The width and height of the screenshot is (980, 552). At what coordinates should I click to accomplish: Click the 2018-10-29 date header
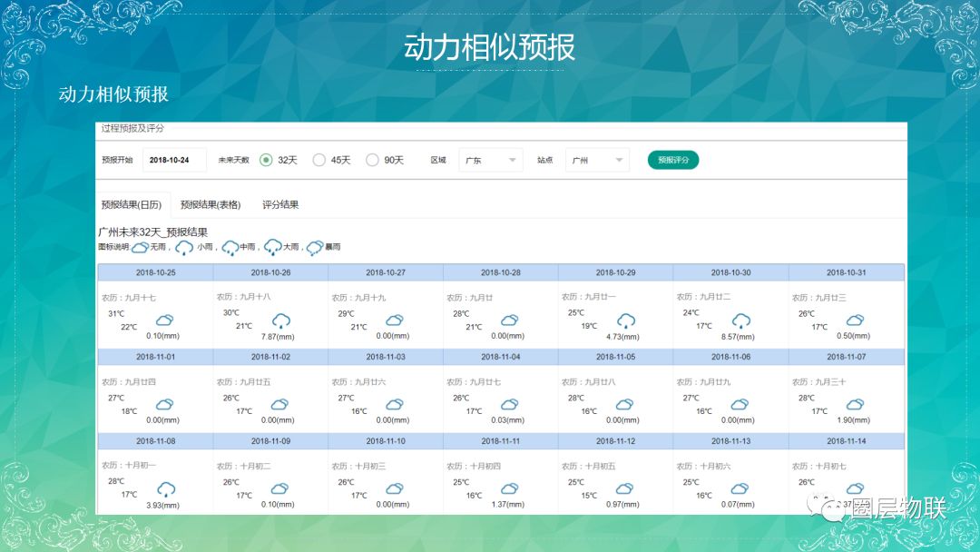pyautogui.click(x=615, y=272)
